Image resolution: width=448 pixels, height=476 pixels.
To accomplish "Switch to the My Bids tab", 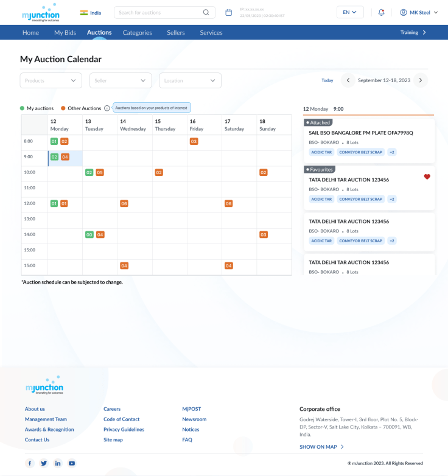I will click(65, 33).
